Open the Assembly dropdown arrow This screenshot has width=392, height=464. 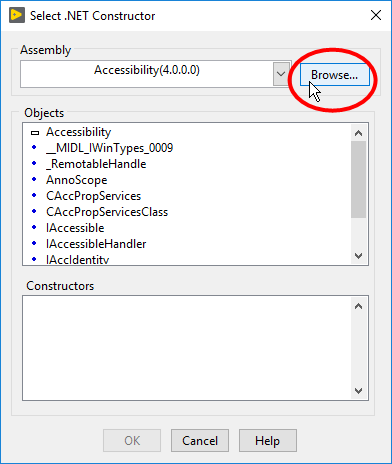281,74
